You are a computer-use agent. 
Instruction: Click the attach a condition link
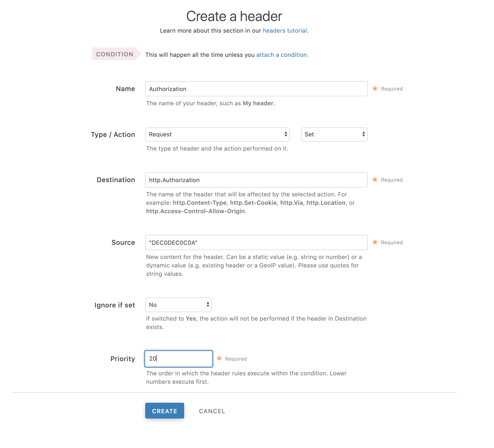(x=282, y=55)
